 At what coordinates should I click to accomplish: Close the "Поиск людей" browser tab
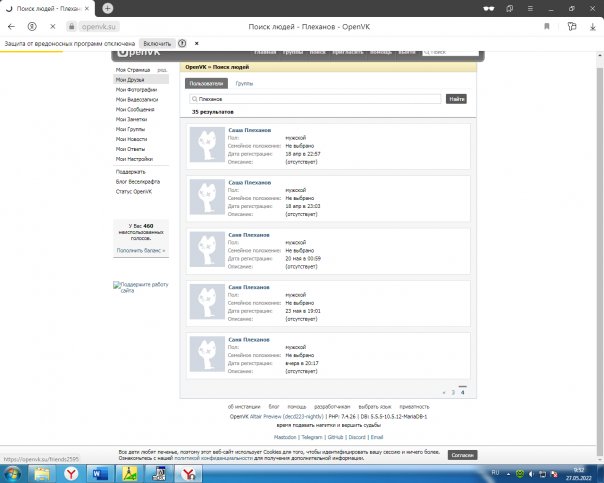coord(87,8)
